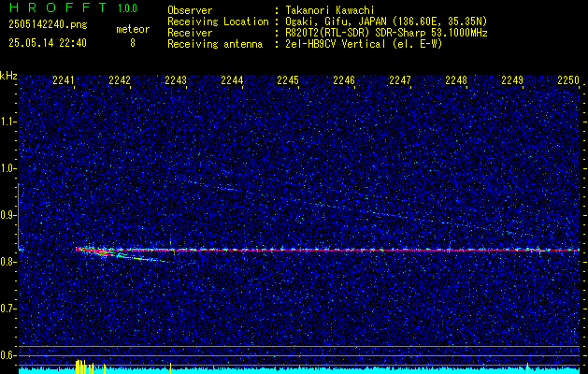Click the kHz frequency axis label
Image resolution: width=588 pixels, height=374 pixels.
click(x=8, y=76)
